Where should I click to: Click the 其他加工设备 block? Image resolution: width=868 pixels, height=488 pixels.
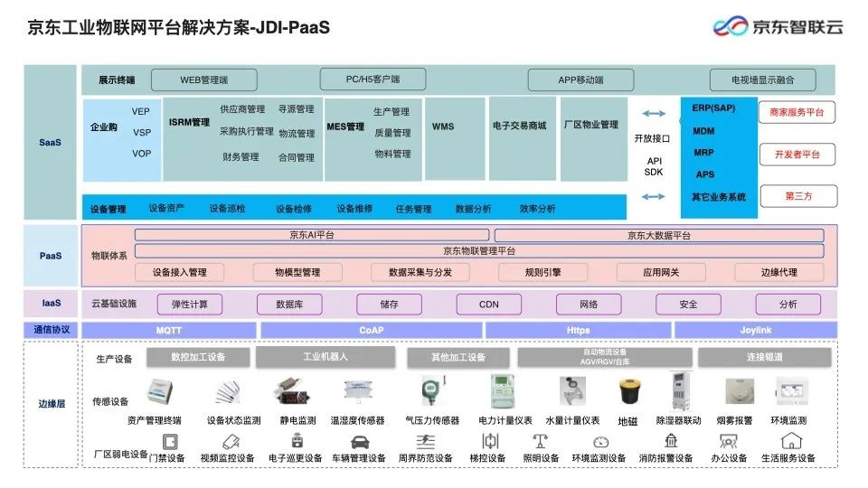pyautogui.click(x=458, y=358)
